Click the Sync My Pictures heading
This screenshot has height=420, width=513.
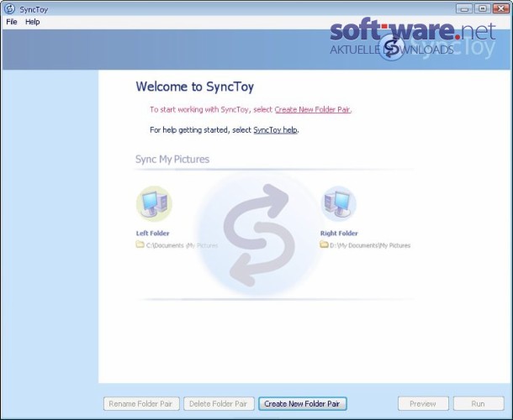pyautogui.click(x=172, y=159)
